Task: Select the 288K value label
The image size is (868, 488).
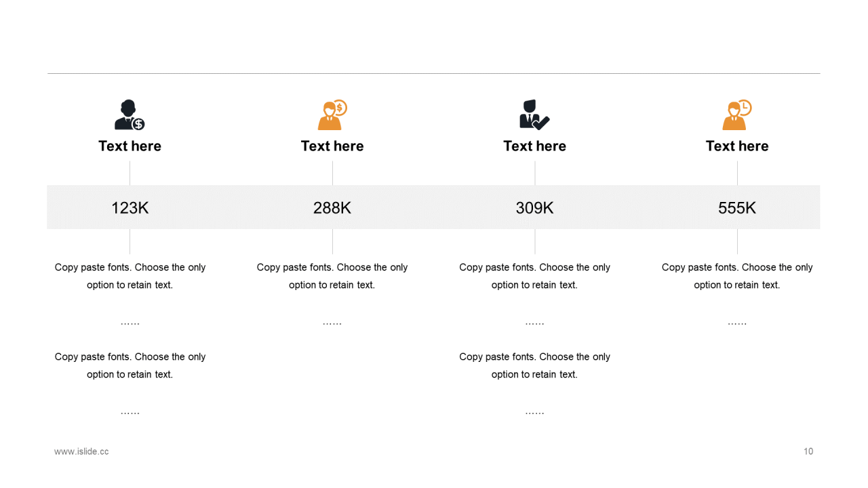Action: click(332, 208)
